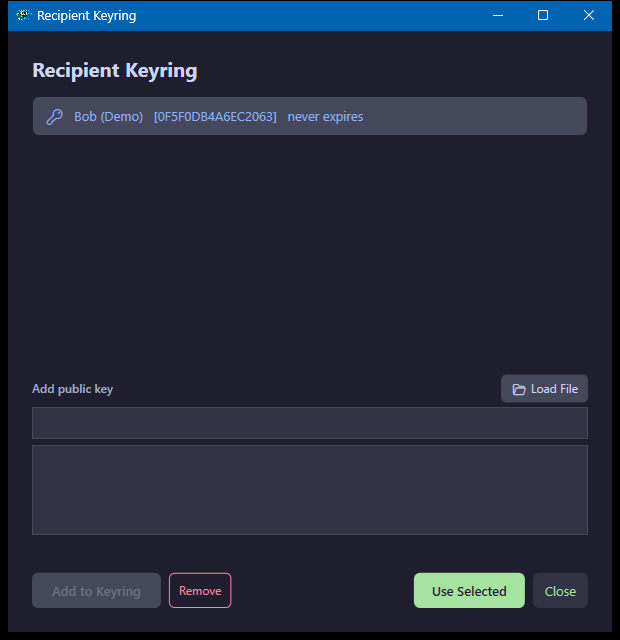The height and width of the screenshot is (640, 620).
Task: Maximize the Recipient Keyring window
Action: pyautogui.click(x=543, y=16)
